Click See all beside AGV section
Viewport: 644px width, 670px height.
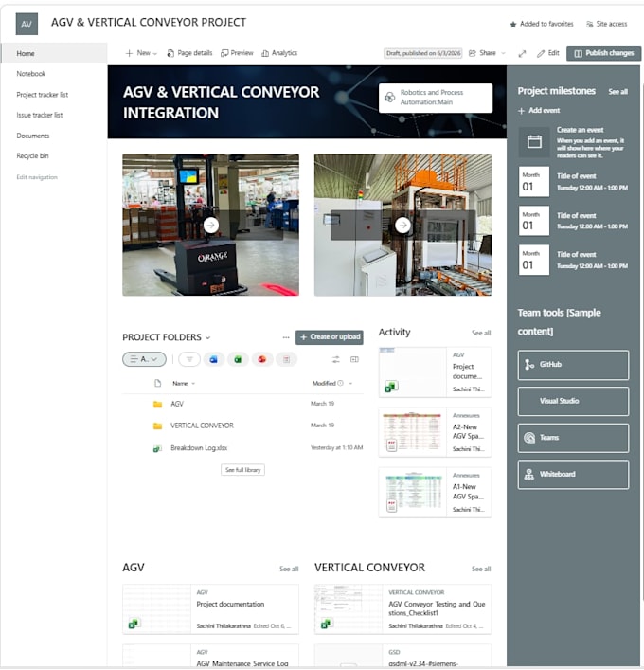(289, 570)
